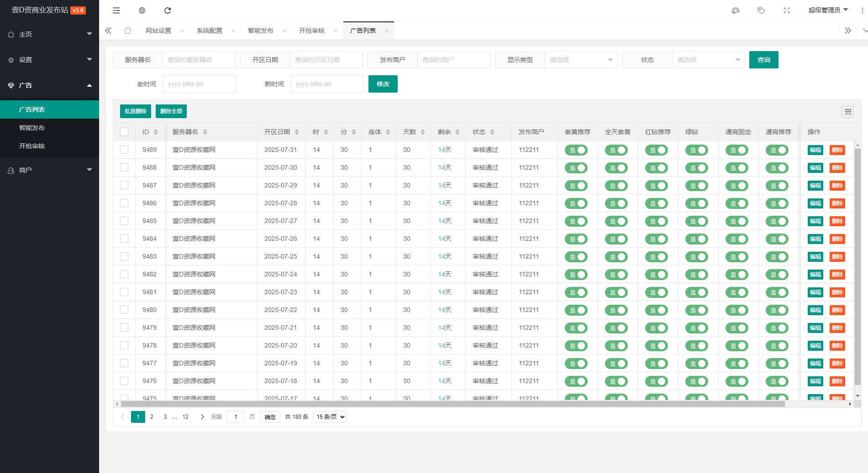This screenshot has width=868, height=473.
Task: Open 智能发布 in the sidebar
Action: [49, 128]
